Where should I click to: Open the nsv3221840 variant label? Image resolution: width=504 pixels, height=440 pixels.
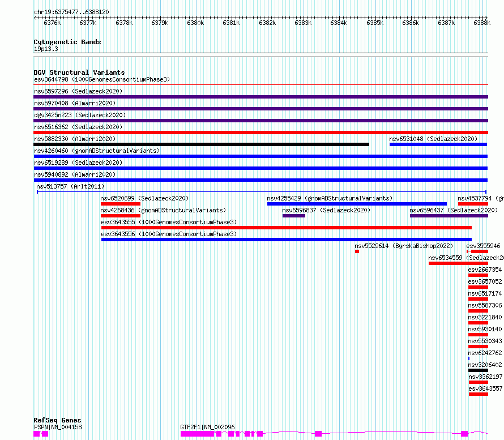point(485,317)
